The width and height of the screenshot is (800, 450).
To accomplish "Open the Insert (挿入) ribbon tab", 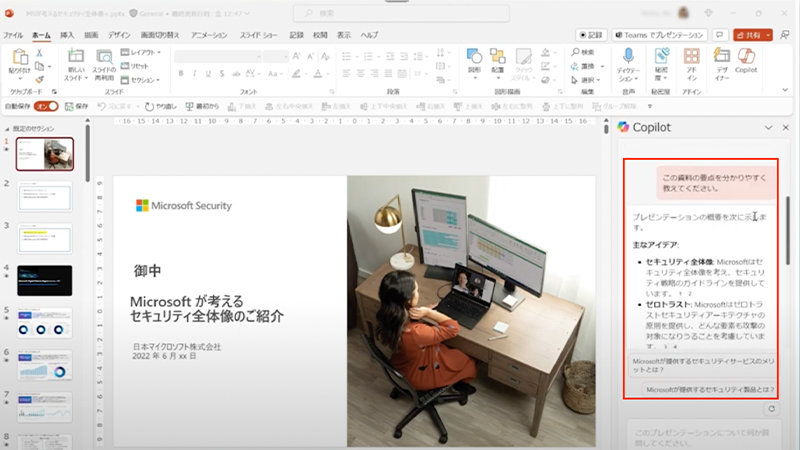I will [67, 34].
